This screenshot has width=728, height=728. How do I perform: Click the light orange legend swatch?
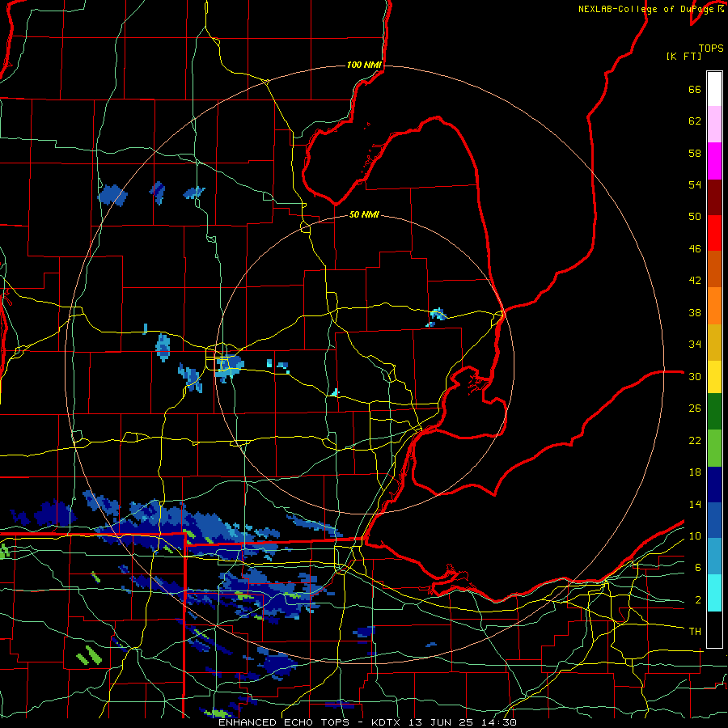coord(714,306)
